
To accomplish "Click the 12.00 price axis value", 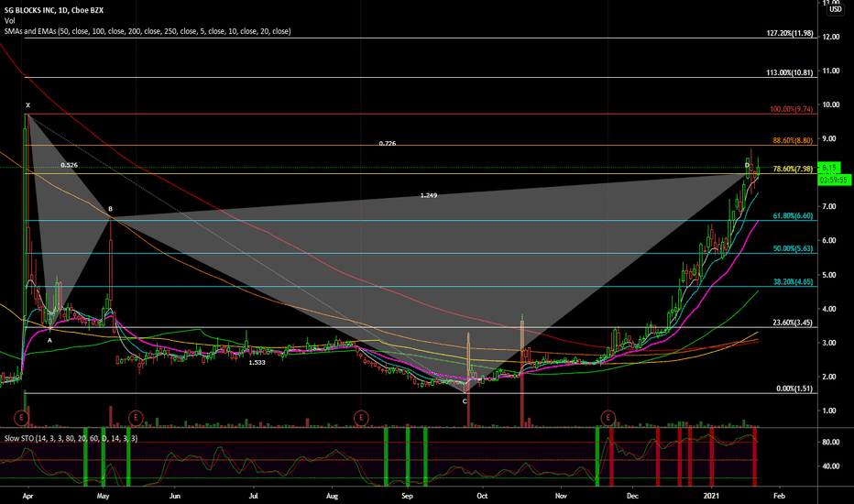I will [830, 37].
